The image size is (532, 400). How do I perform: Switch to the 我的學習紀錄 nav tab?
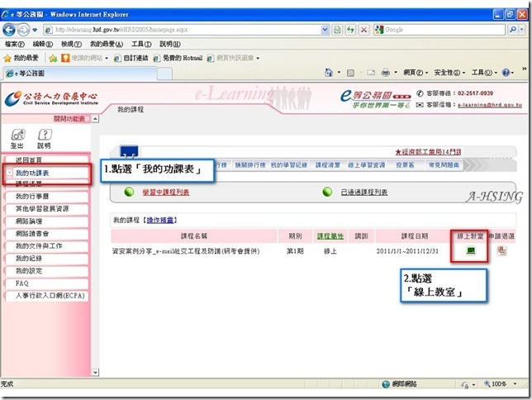click(289, 165)
